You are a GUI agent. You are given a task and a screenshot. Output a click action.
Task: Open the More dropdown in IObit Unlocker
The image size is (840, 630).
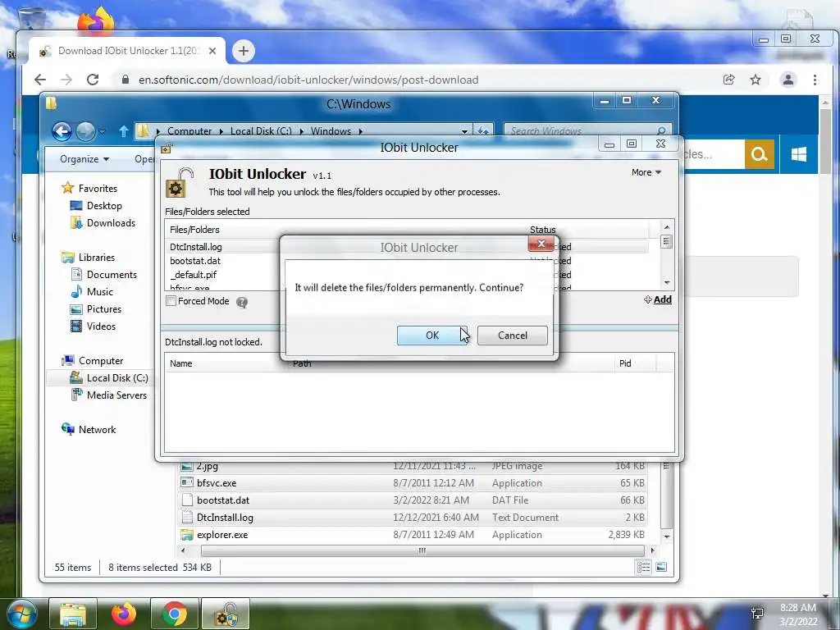(646, 172)
